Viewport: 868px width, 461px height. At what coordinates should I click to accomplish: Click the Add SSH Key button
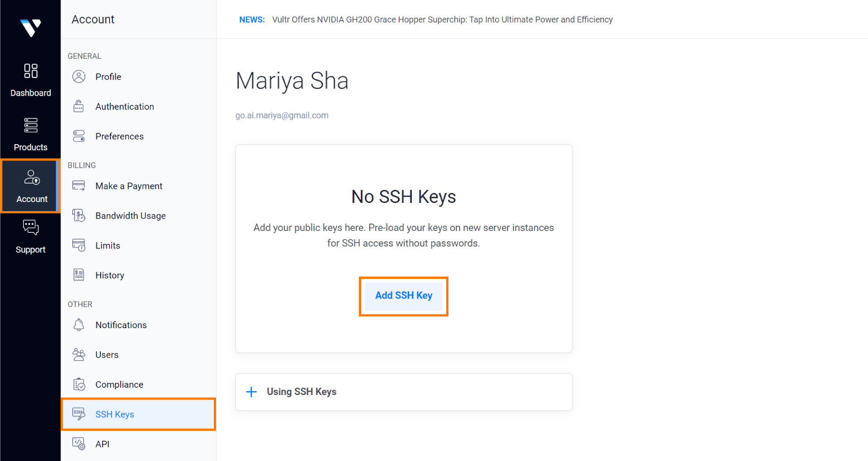coord(404,296)
